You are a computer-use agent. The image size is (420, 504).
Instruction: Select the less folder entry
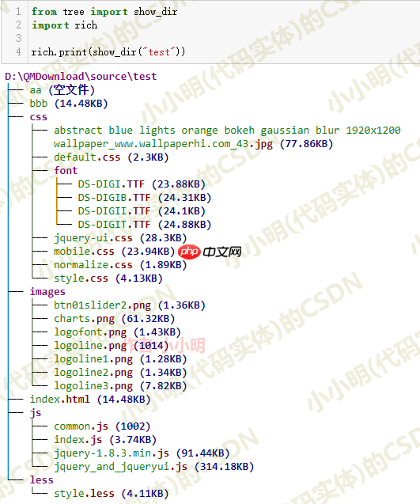[41, 480]
